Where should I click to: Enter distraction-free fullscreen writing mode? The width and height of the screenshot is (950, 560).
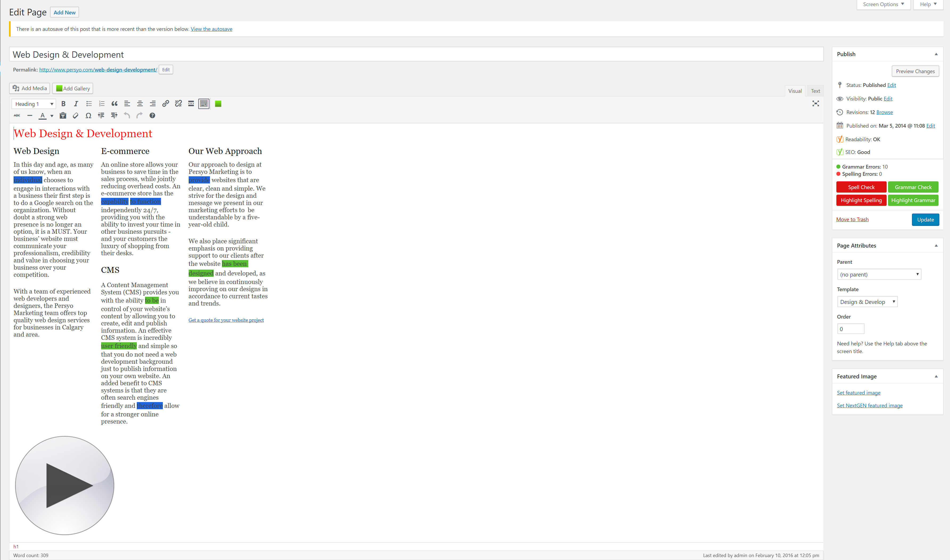[816, 104]
